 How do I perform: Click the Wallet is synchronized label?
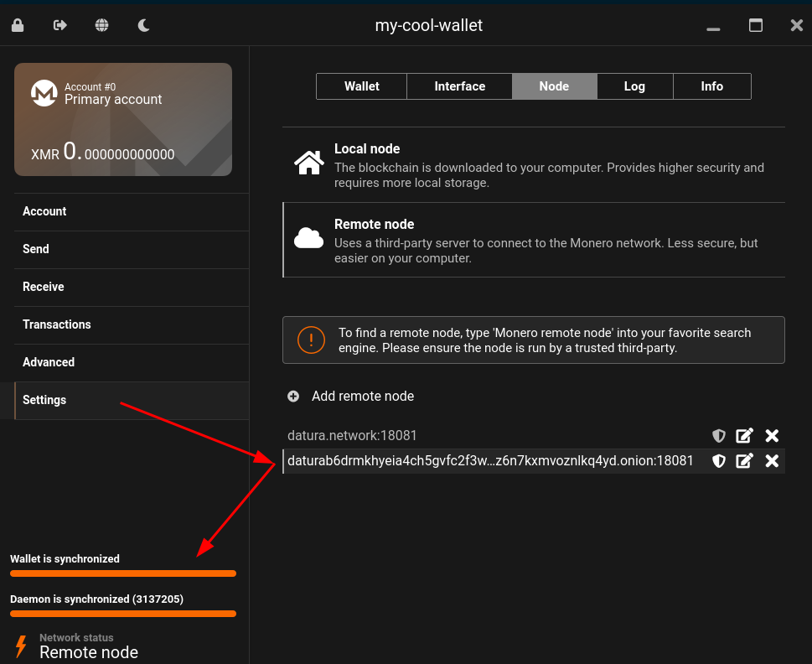pyautogui.click(x=65, y=559)
